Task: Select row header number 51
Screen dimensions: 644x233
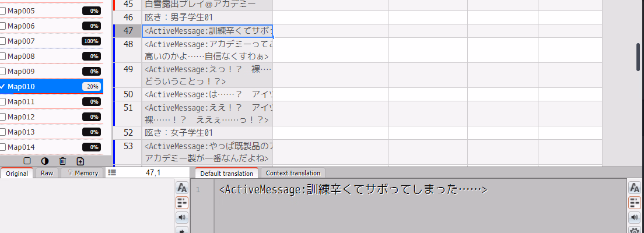Action: 128,114
